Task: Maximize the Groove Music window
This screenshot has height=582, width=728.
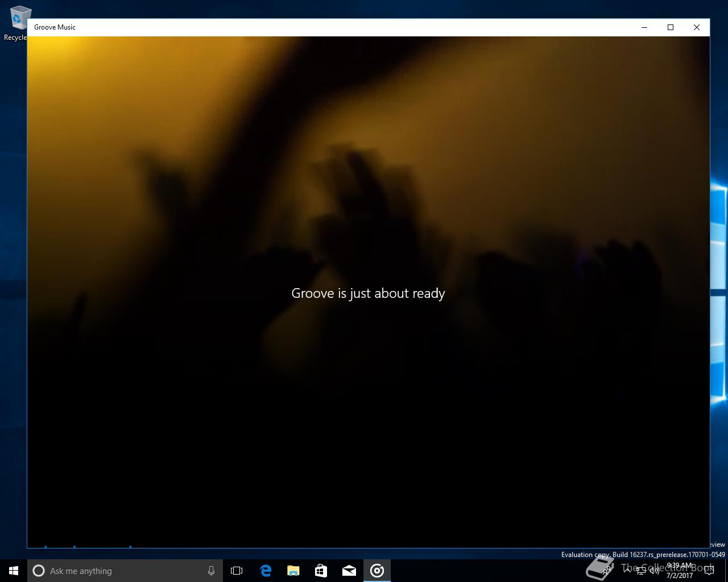Action: coord(671,27)
